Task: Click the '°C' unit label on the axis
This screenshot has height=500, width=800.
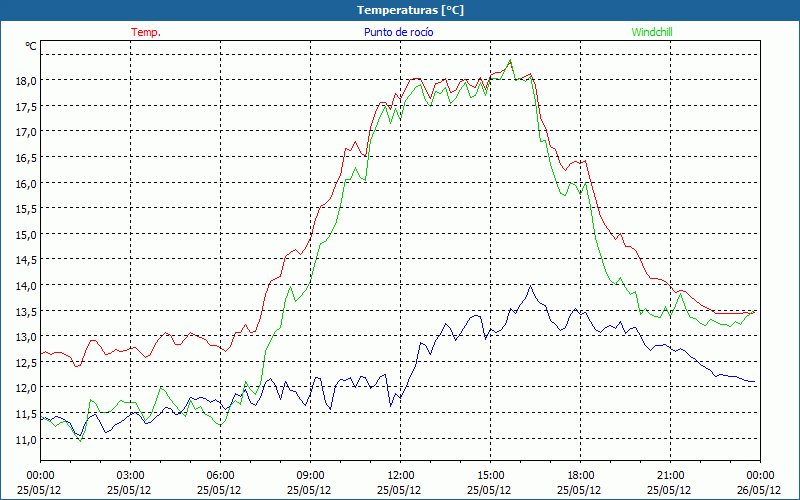Action: pos(31,46)
